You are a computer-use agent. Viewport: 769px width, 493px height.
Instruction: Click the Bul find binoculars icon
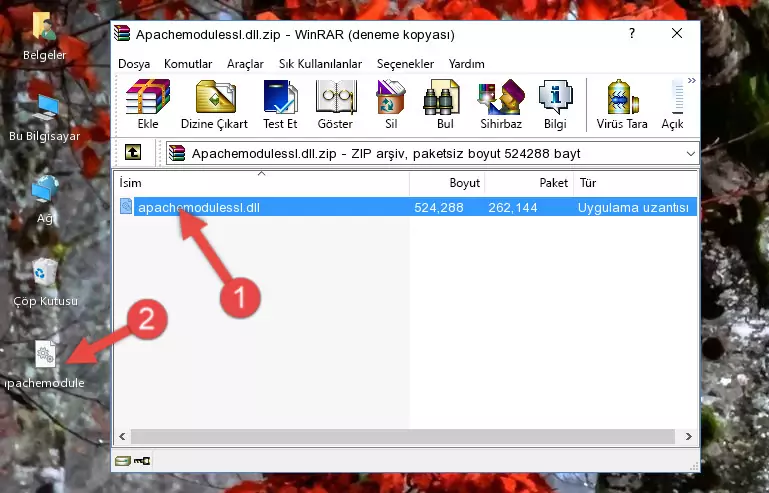click(444, 104)
